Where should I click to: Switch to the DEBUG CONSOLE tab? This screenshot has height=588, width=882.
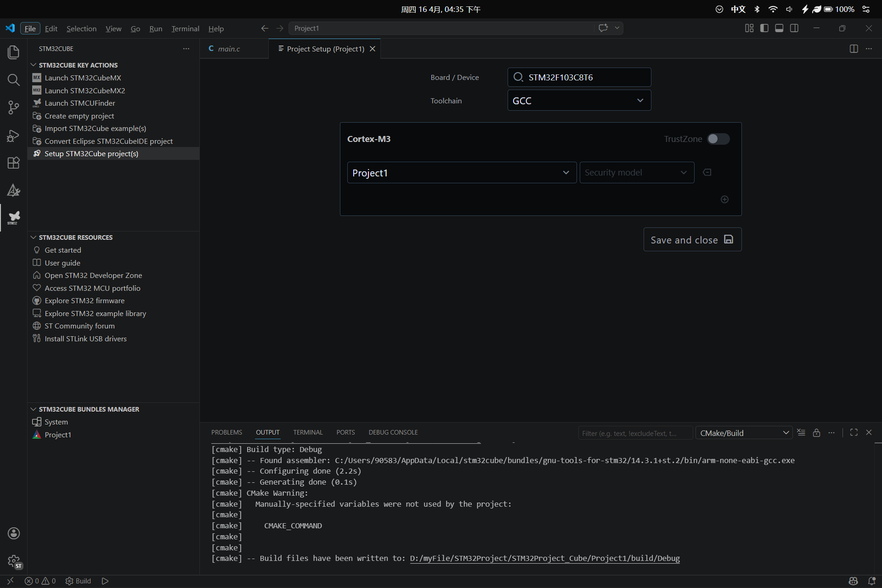(393, 433)
